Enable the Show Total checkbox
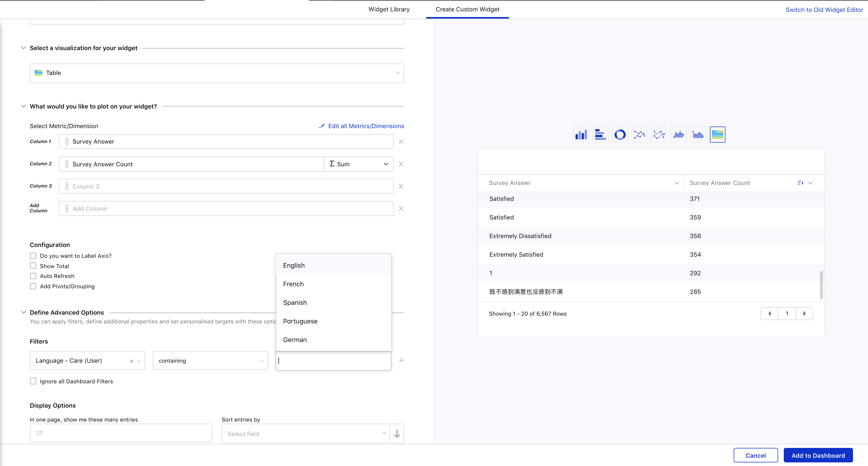The width and height of the screenshot is (868, 466). pos(33,266)
